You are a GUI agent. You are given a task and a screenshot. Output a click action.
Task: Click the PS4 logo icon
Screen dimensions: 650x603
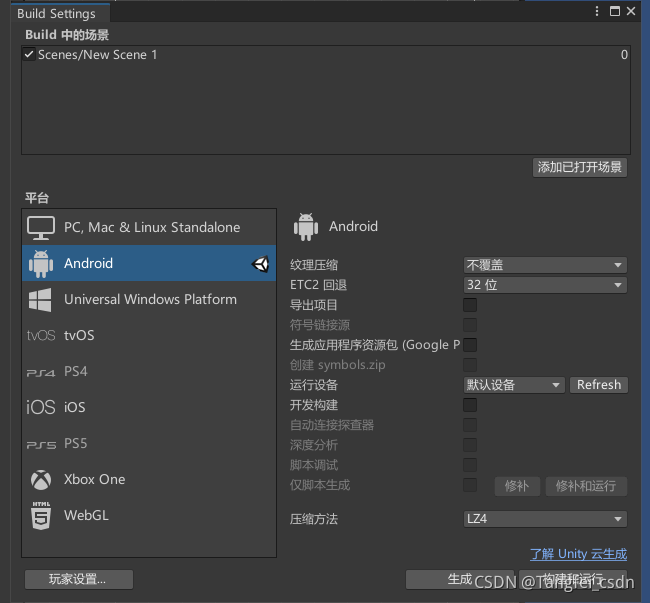pos(41,373)
